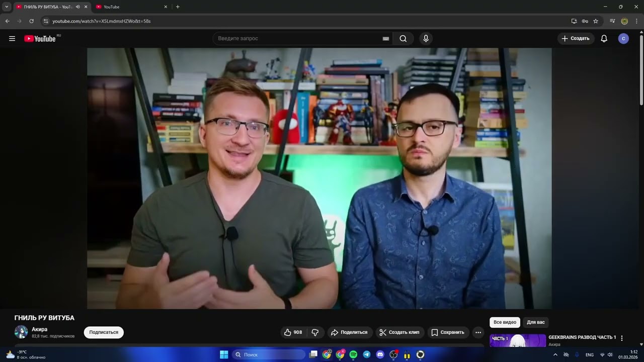Open the Windows Start menu
Screen dimensions: 644x362
click(224, 354)
